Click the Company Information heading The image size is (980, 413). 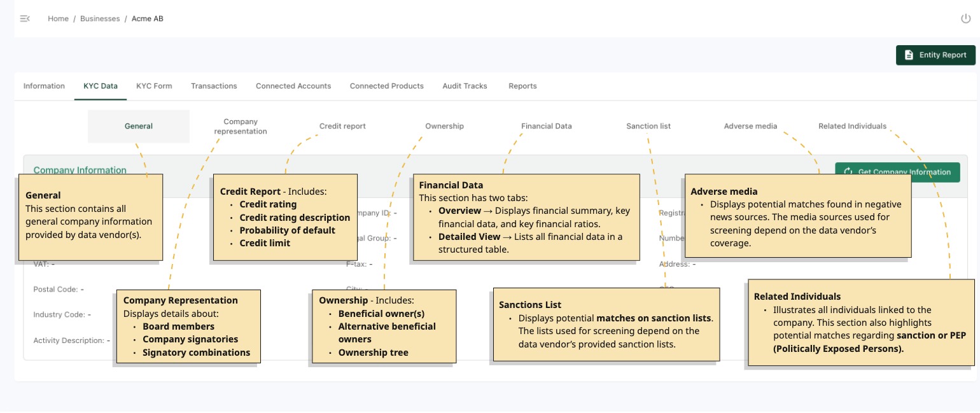point(80,170)
